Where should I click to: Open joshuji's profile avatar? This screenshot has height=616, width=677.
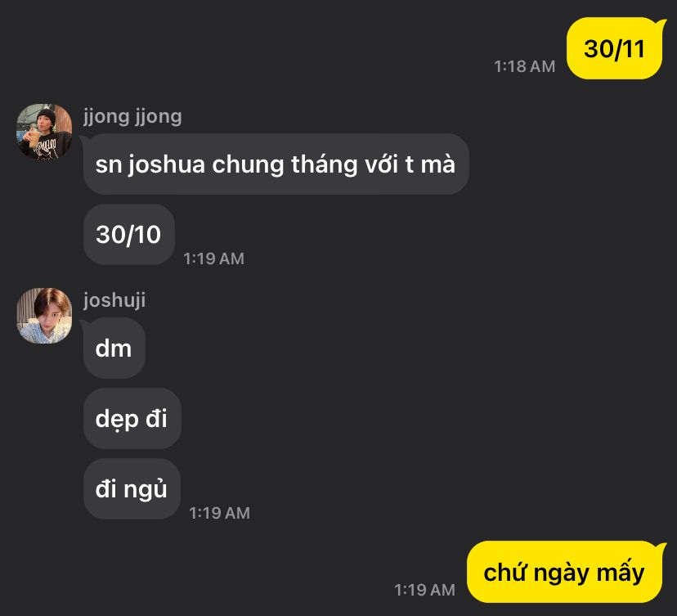[44, 316]
